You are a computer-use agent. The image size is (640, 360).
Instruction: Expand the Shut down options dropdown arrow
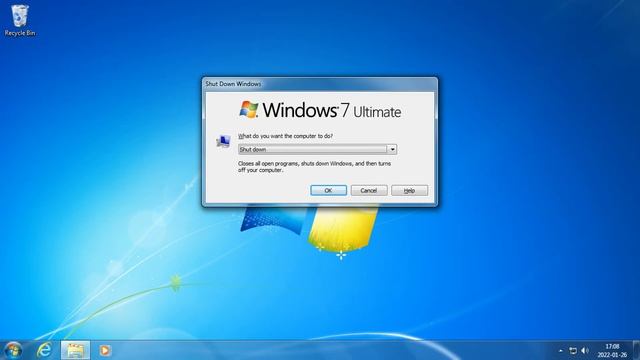[392, 149]
